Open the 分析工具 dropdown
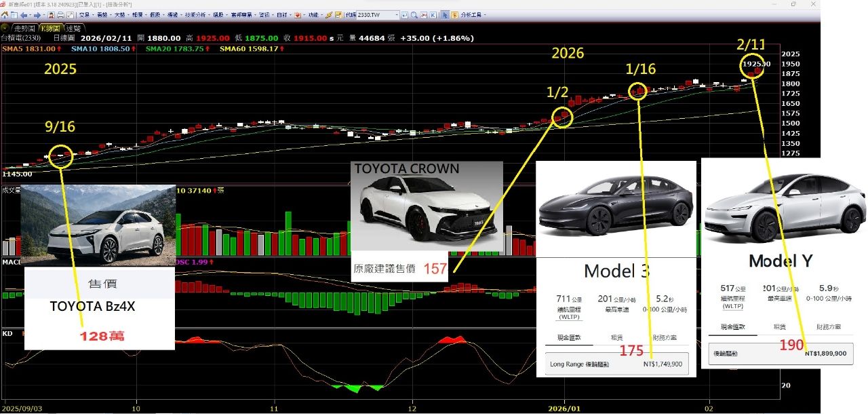The image size is (868, 414). 471,14
